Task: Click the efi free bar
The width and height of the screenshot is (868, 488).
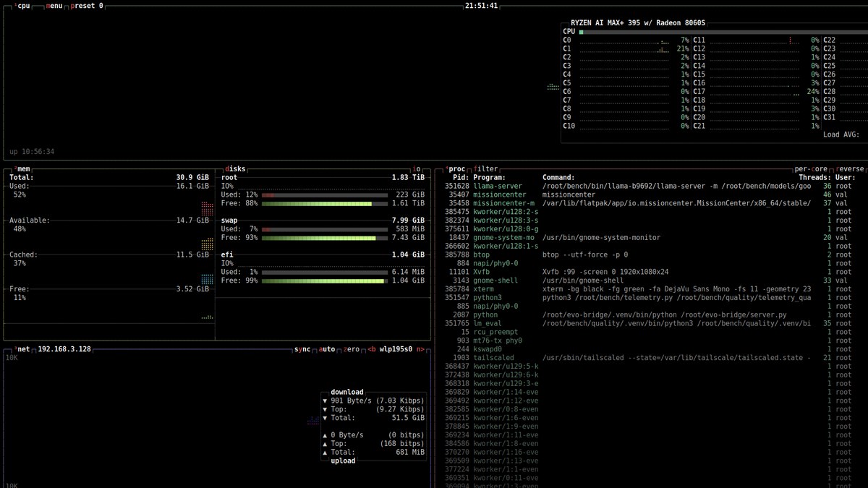Action: [x=325, y=281]
